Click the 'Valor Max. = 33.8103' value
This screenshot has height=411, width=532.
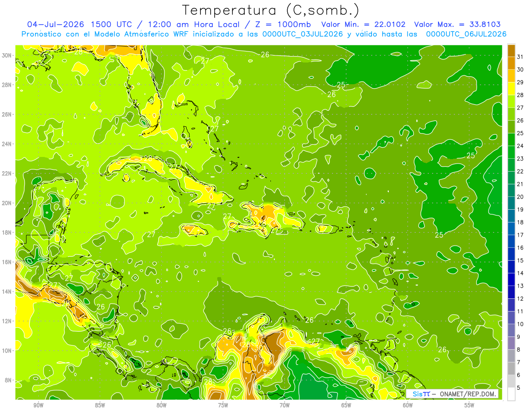click(x=457, y=24)
